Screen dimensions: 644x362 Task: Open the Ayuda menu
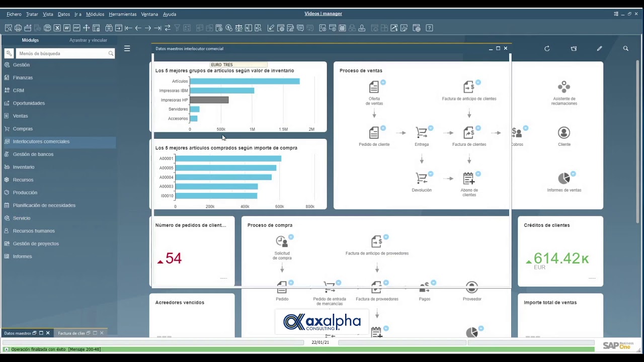coord(170,14)
